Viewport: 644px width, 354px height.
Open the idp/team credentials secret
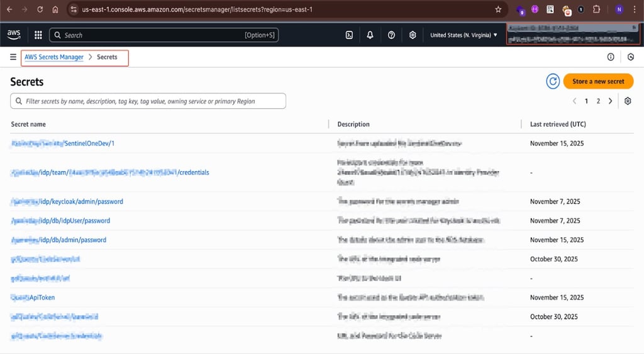[x=109, y=172]
